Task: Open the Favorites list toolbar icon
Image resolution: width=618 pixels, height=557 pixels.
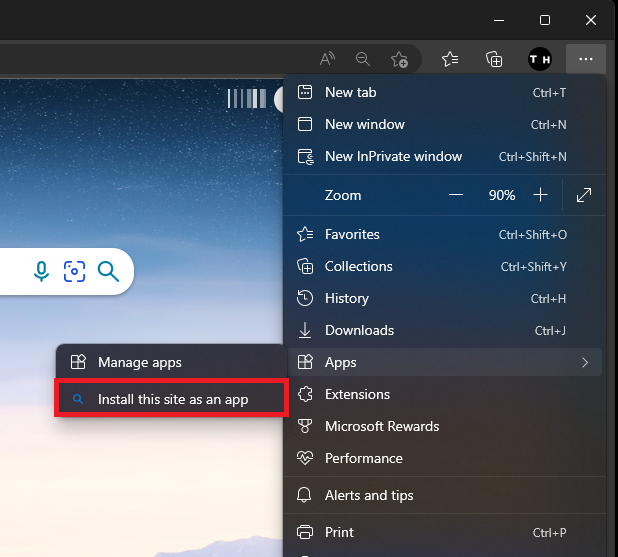Action: pos(450,59)
